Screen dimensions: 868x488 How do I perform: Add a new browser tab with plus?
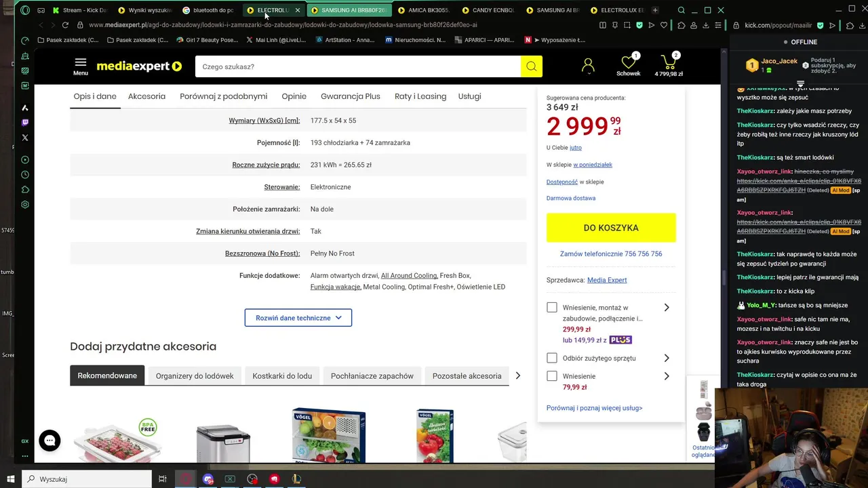(655, 10)
